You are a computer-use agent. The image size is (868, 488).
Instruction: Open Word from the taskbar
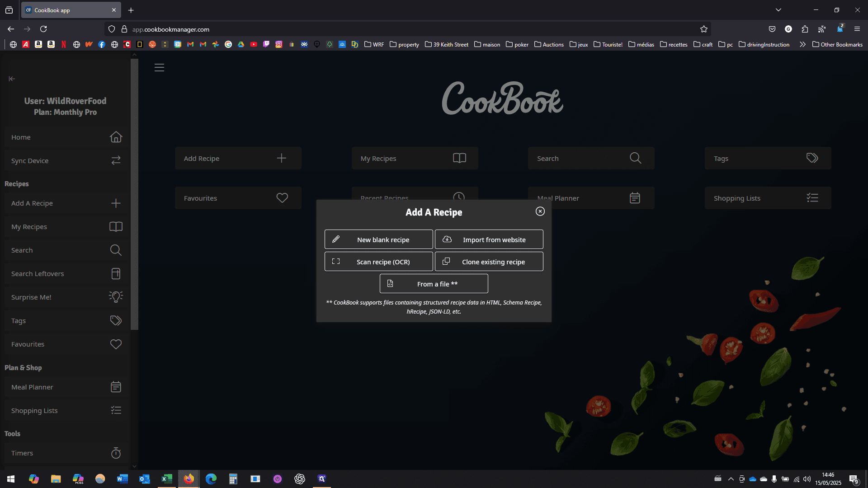click(123, 479)
